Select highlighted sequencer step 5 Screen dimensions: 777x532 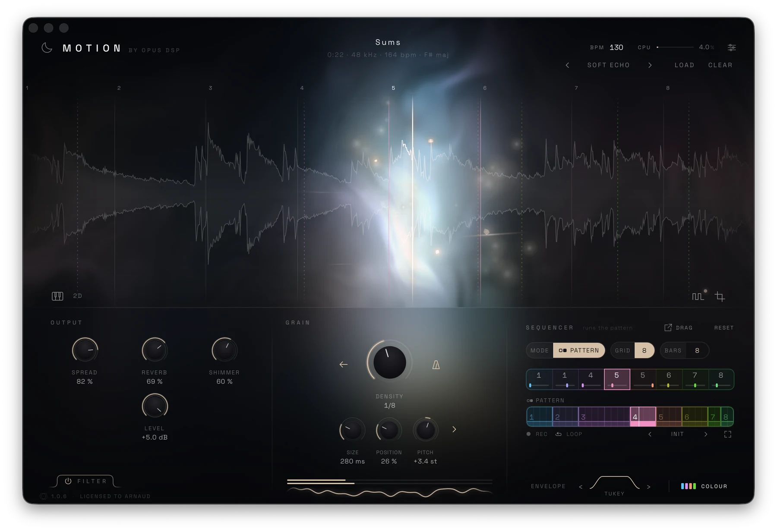pyautogui.click(x=617, y=379)
